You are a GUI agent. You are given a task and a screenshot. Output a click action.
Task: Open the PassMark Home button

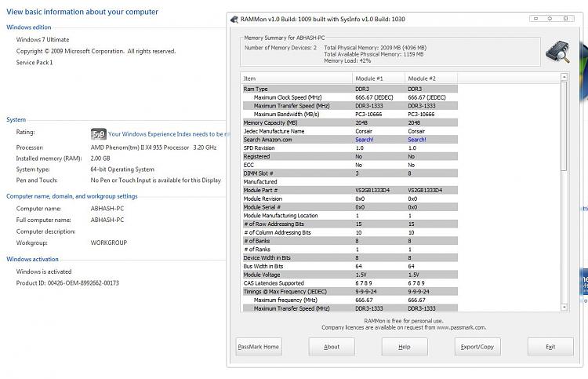pos(259,347)
